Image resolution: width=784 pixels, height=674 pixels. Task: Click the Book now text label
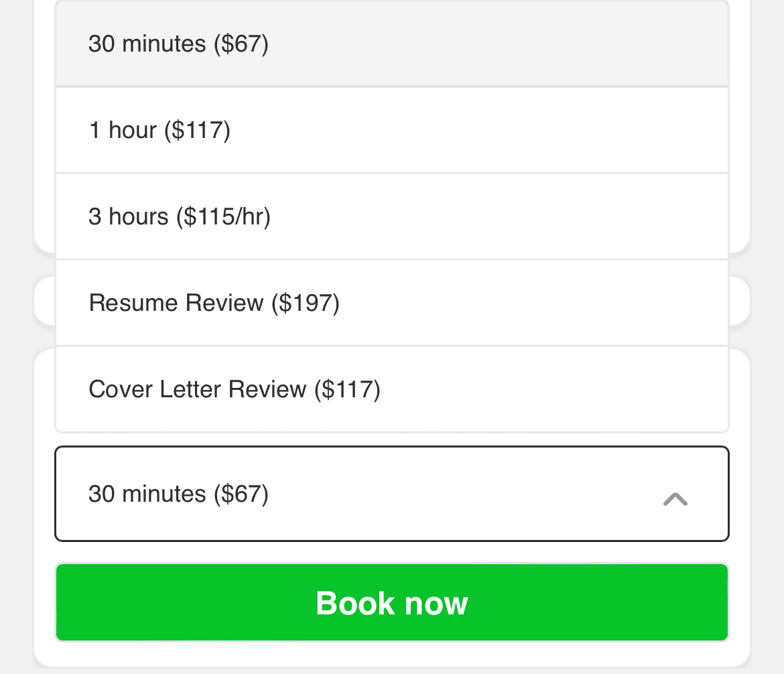(x=391, y=603)
